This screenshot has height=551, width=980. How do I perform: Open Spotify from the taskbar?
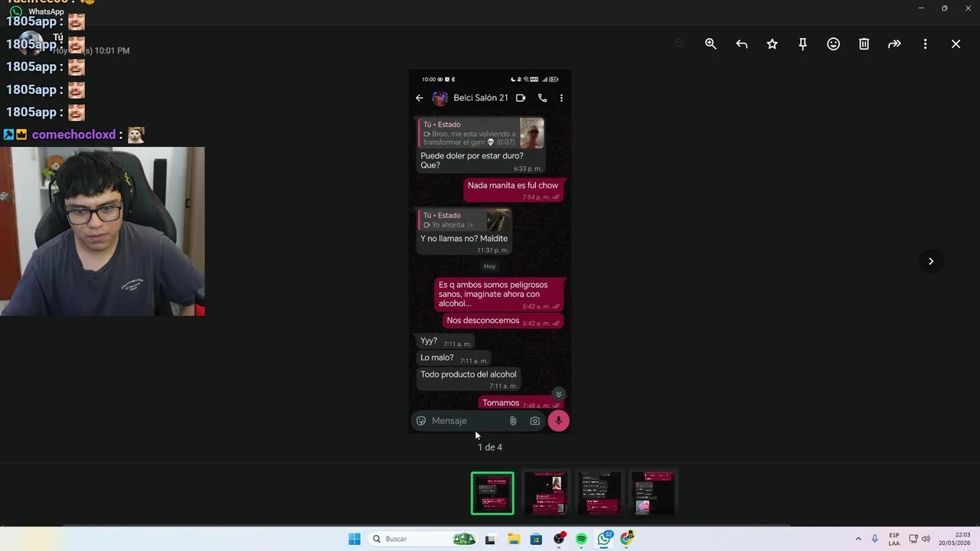582,539
